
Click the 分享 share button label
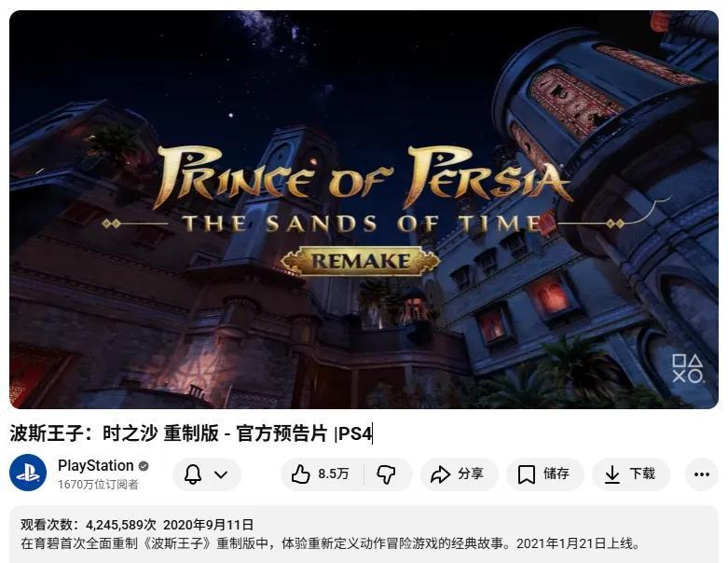click(471, 474)
